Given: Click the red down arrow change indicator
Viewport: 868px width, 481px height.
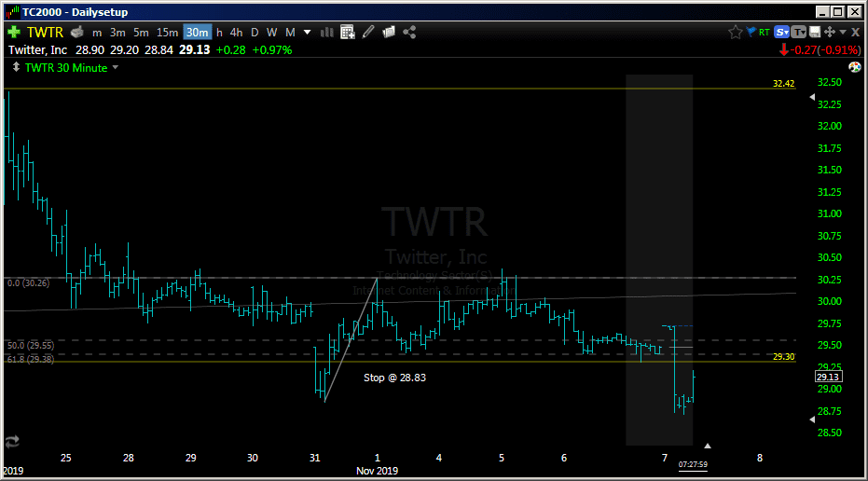Looking at the screenshot, I should (784, 49).
